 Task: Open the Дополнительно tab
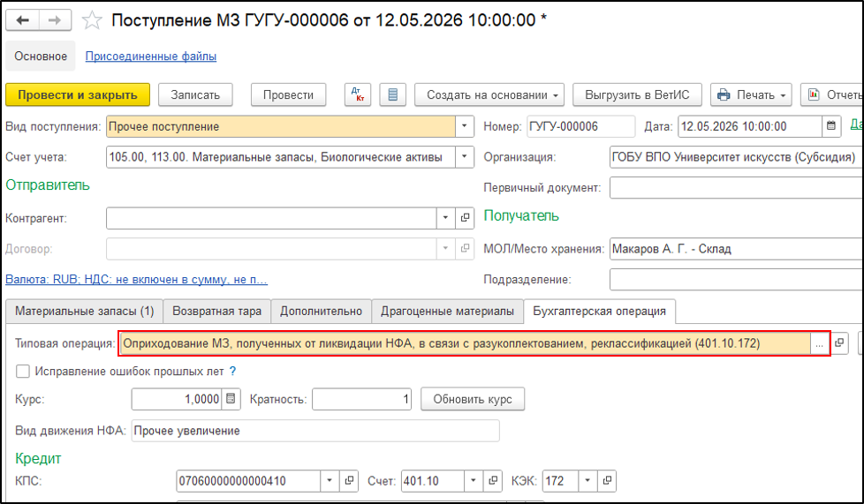322,312
